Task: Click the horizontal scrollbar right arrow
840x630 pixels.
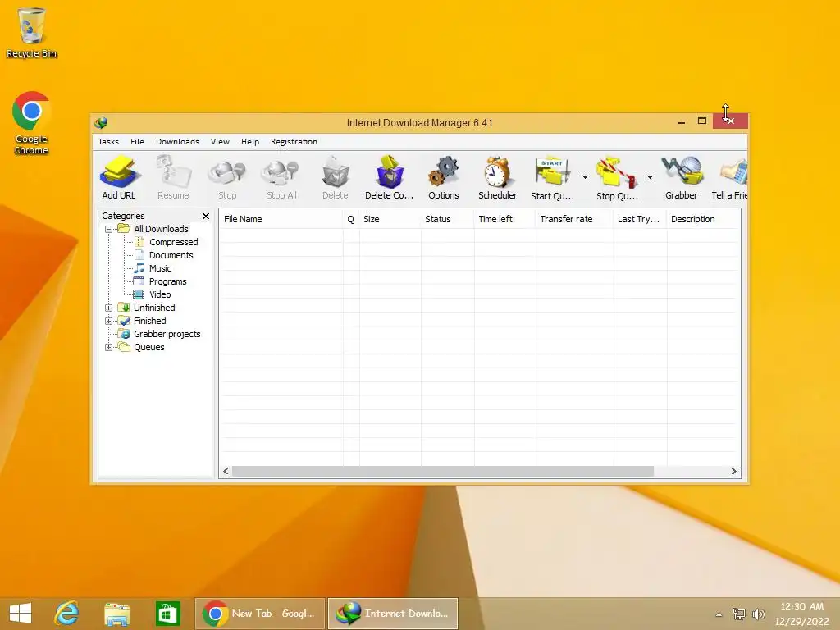Action: (734, 472)
